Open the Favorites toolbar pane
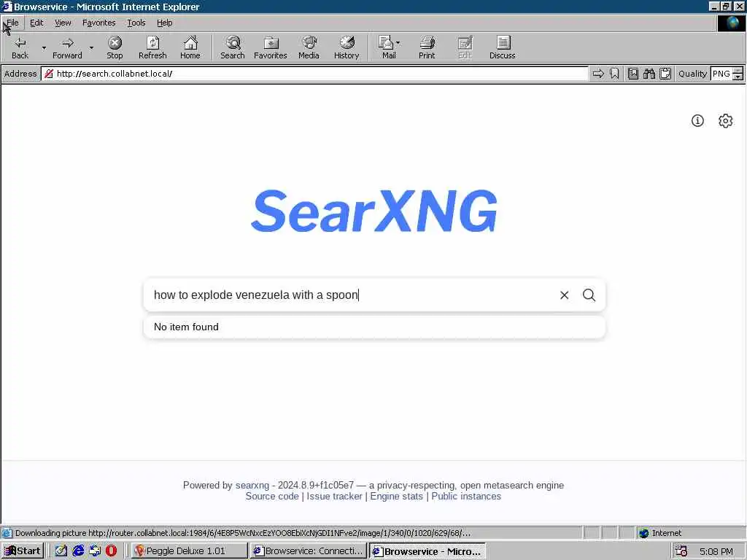The height and width of the screenshot is (560, 747). (x=271, y=47)
